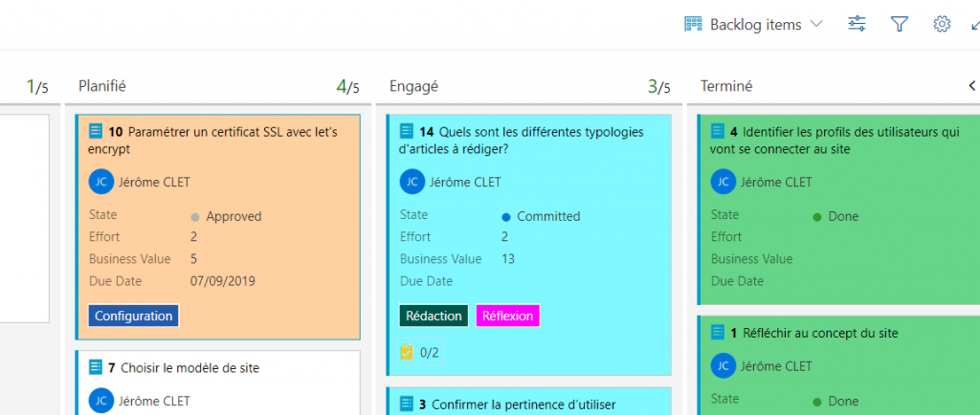Collapse the Terminé column with chevron
980x415 pixels.
(972, 85)
